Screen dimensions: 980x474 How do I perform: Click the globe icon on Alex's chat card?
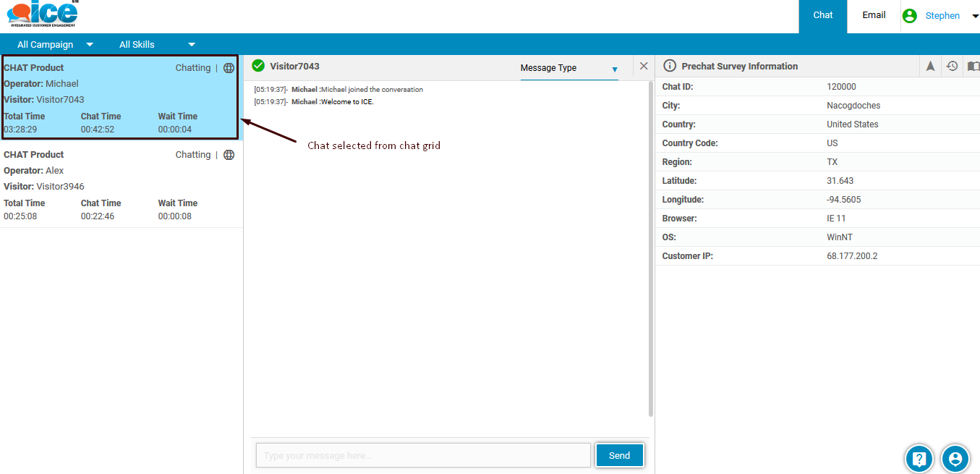click(229, 154)
